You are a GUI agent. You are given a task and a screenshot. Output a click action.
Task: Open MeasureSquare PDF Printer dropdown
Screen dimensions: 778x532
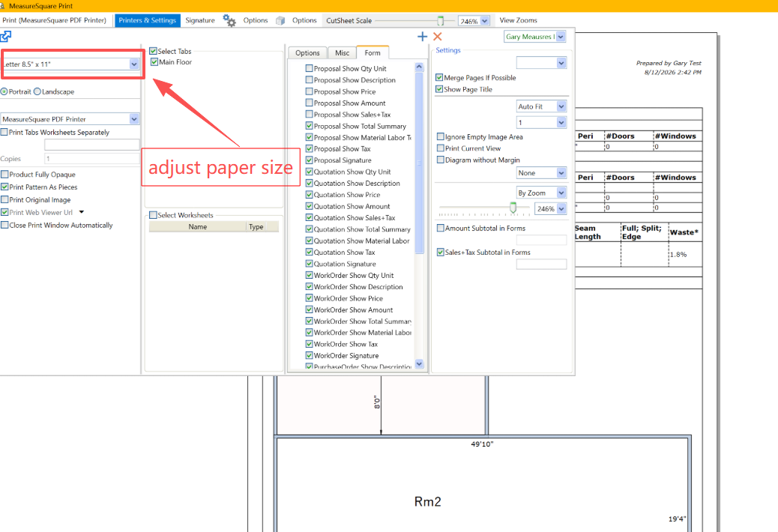point(134,119)
